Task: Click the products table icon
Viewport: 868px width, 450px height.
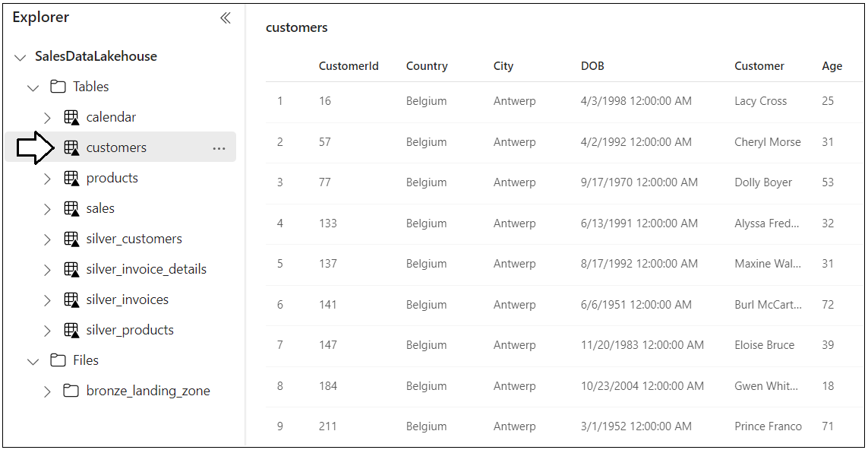Action: [x=71, y=179]
